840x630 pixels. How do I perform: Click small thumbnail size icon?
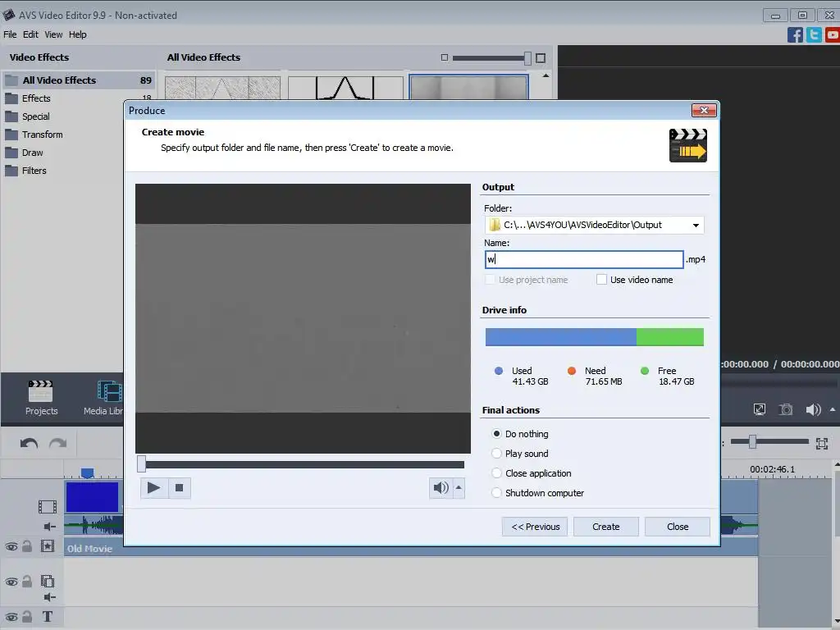click(x=444, y=57)
